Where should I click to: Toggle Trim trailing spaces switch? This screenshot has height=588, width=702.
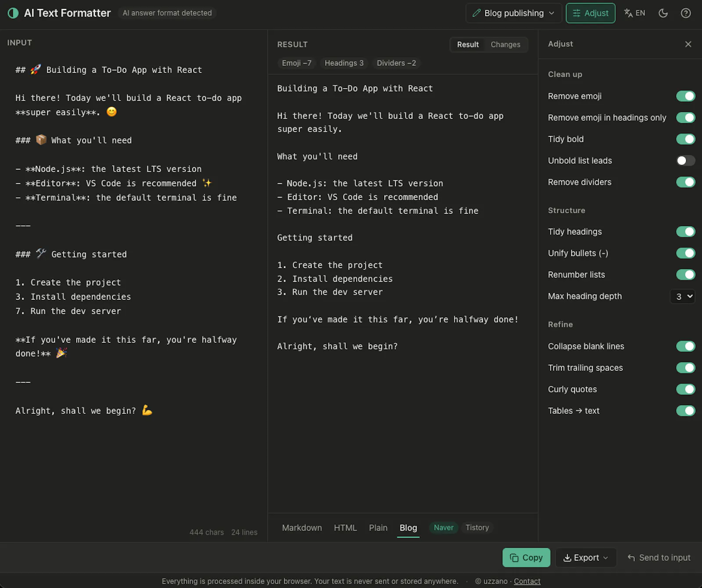tap(686, 368)
